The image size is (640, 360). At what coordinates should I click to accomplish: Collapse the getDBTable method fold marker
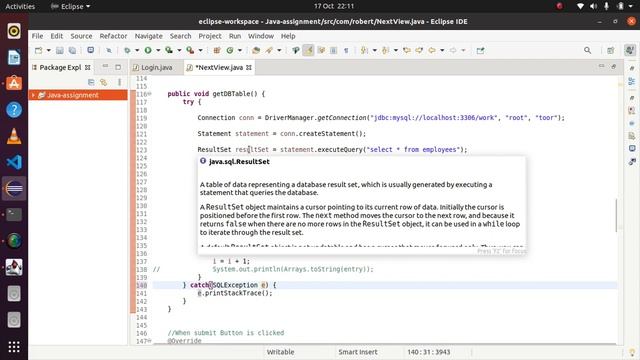coord(149,94)
